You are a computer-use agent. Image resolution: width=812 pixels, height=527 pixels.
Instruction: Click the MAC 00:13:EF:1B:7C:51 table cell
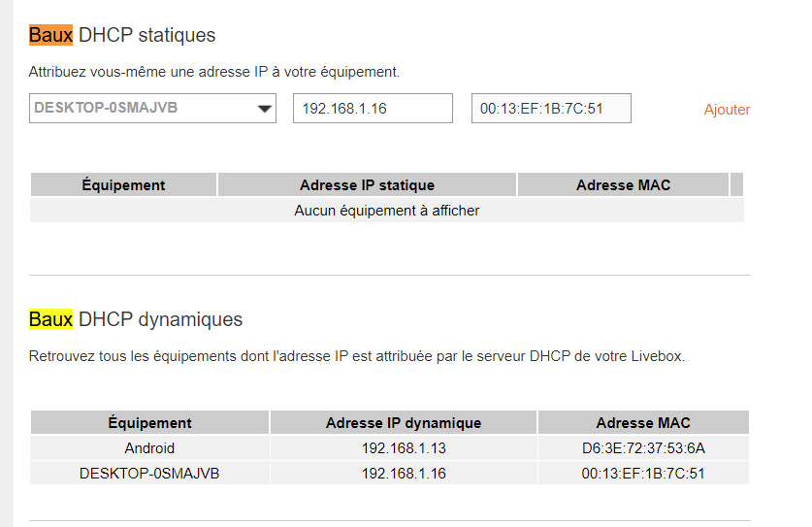[x=643, y=473]
